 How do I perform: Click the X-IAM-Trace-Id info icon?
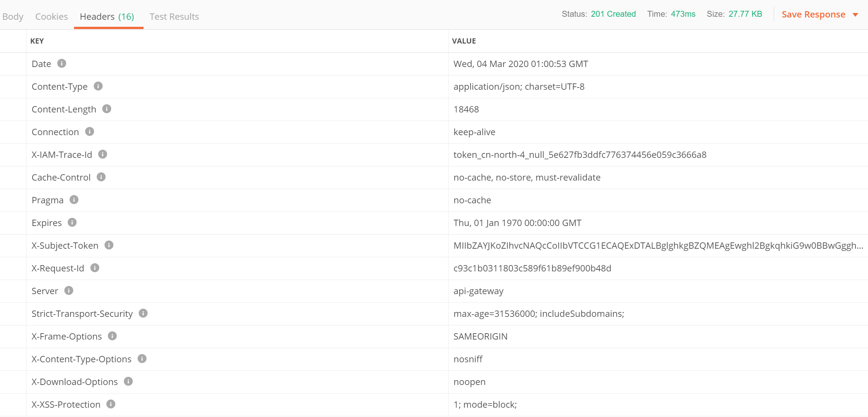(103, 154)
